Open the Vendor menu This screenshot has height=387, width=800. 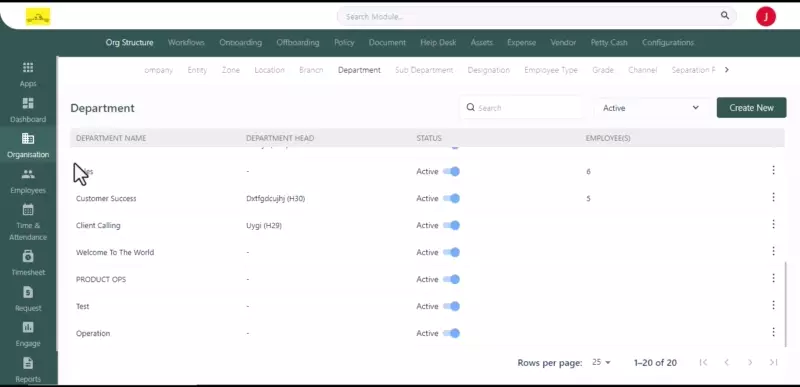(563, 43)
